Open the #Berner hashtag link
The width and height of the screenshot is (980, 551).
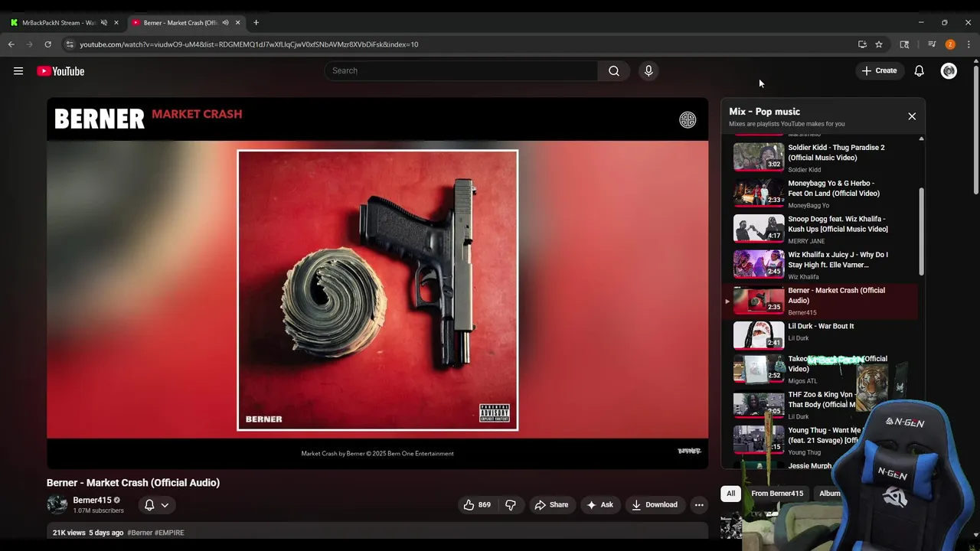pyautogui.click(x=140, y=533)
